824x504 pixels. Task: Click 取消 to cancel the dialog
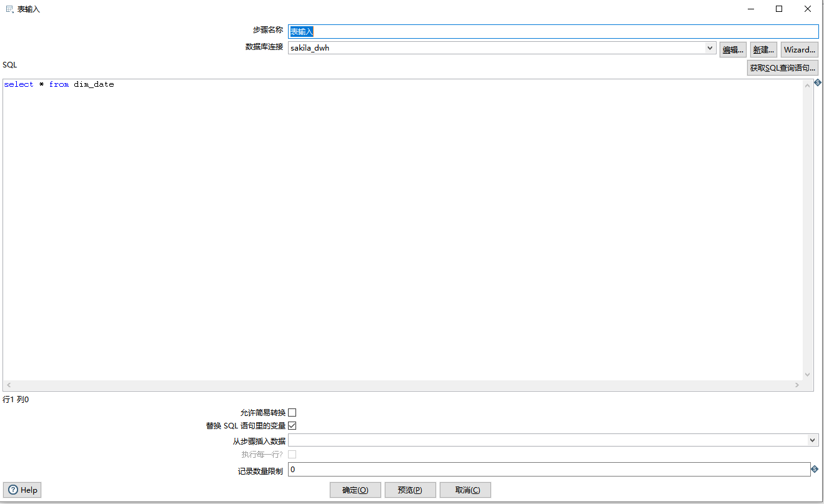[x=465, y=490]
